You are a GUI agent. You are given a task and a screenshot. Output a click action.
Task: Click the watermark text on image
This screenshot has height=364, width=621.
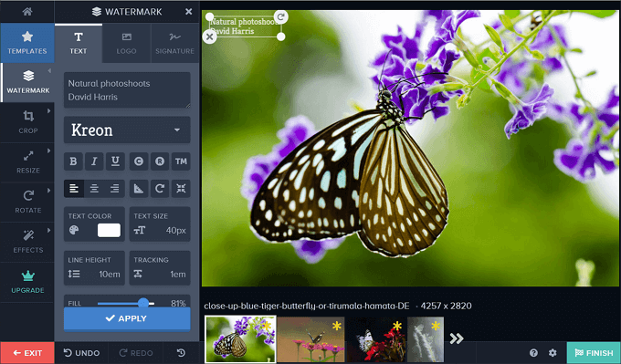[x=245, y=26]
